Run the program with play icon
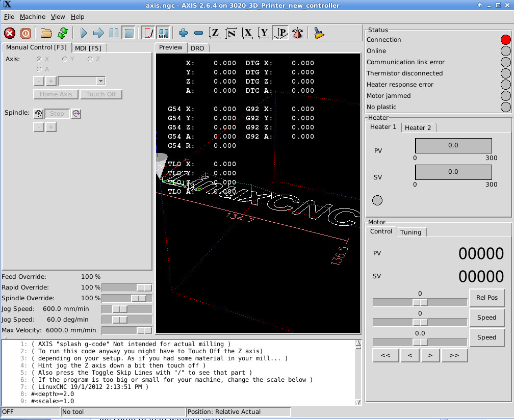This screenshot has height=420, width=514. [83, 33]
